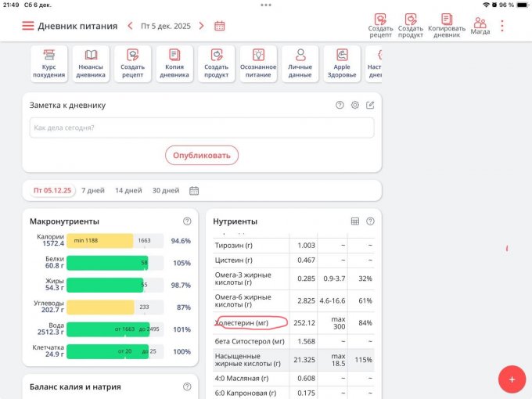The image size is (532, 399).
Task: Open the Apple Здоровье shortcut tile
Action: click(x=342, y=63)
